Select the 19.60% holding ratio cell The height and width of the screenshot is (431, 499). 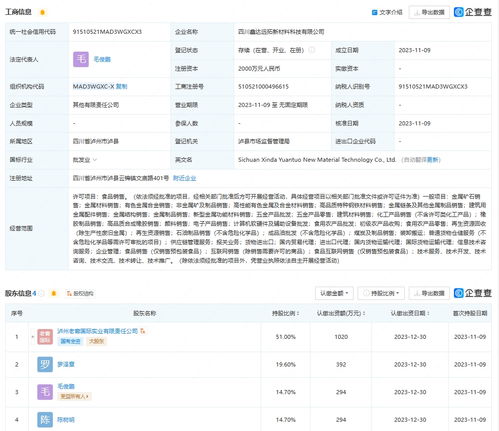[x=286, y=364]
